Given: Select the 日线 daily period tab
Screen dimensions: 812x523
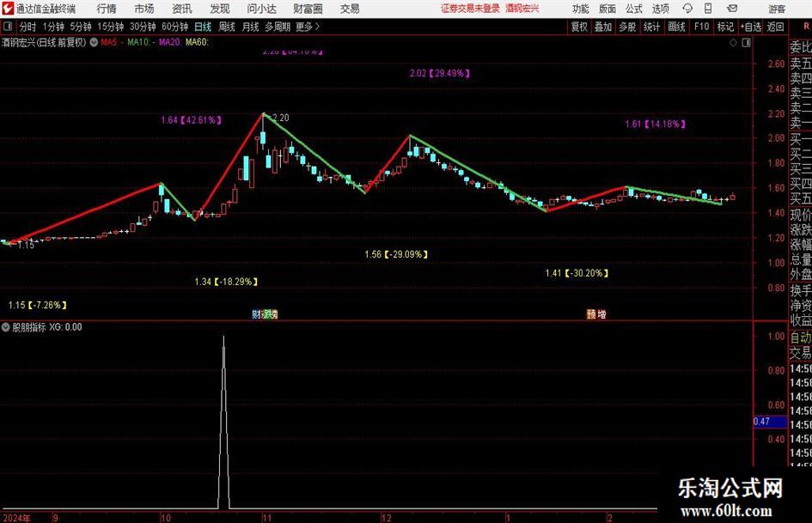Looking at the screenshot, I should pyautogui.click(x=203, y=27).
